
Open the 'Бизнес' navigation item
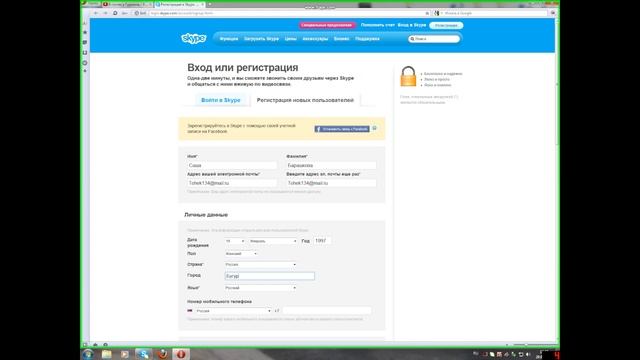click(341, 39)
